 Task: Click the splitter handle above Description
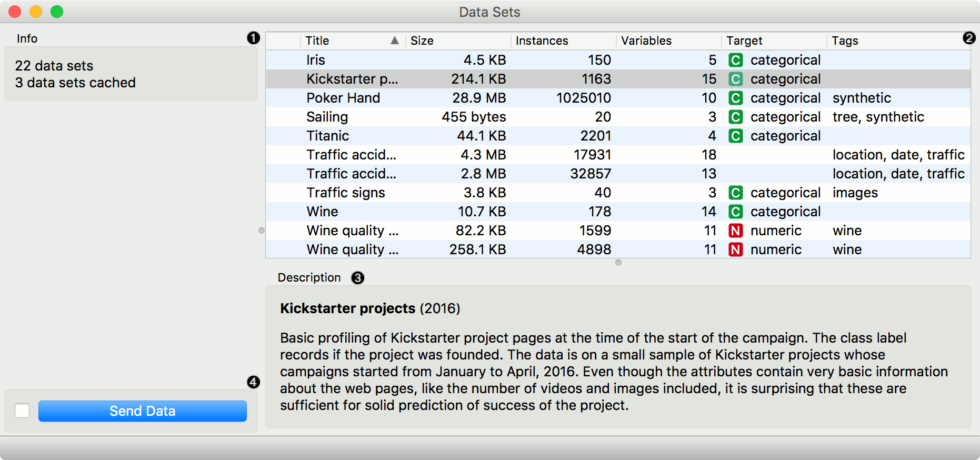coord(618,263)
